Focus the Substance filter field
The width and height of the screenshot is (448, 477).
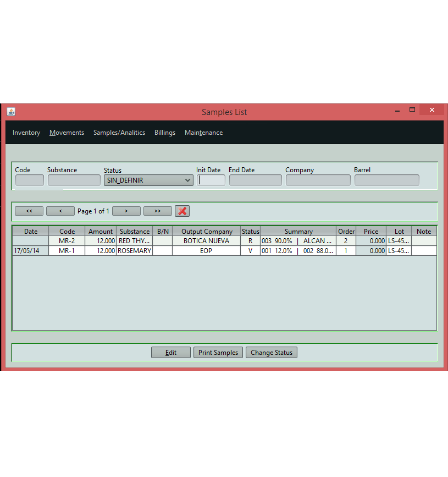74,180
